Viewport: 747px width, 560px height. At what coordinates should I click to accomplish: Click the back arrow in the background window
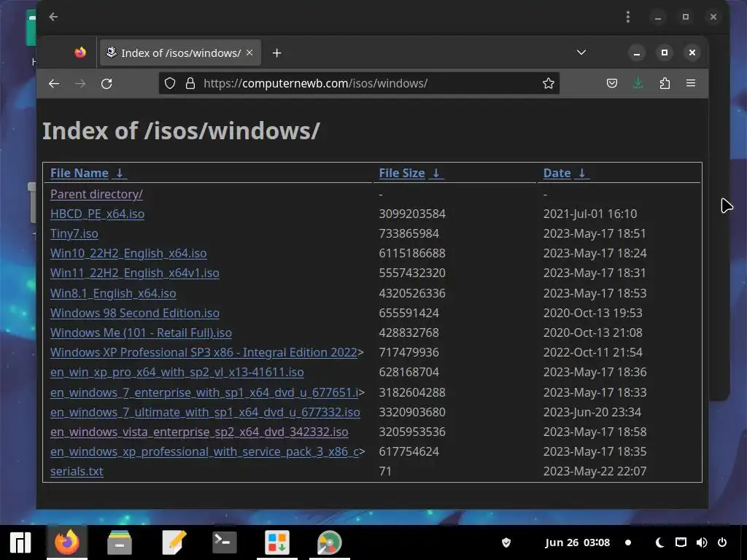tap(53, 17)
